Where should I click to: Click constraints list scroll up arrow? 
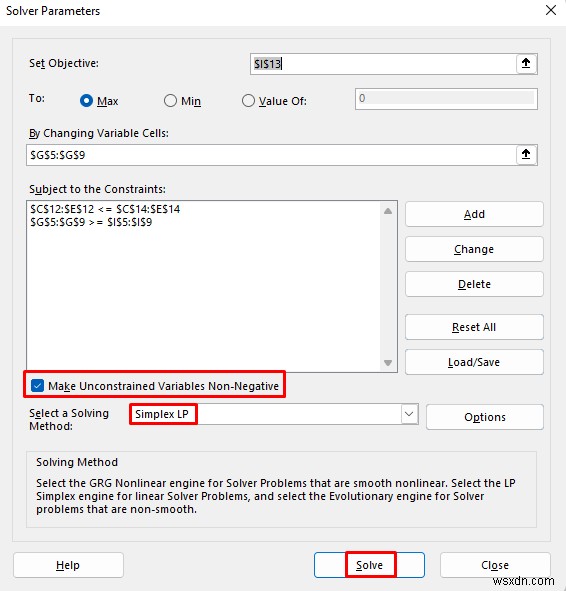pos(388,211)
